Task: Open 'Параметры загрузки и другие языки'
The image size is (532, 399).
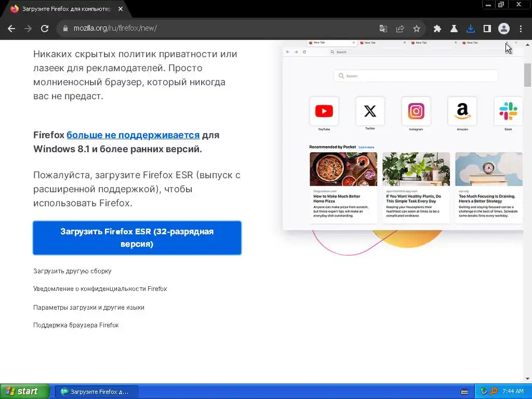Action: pyautogui.click(x=88, y=308)
